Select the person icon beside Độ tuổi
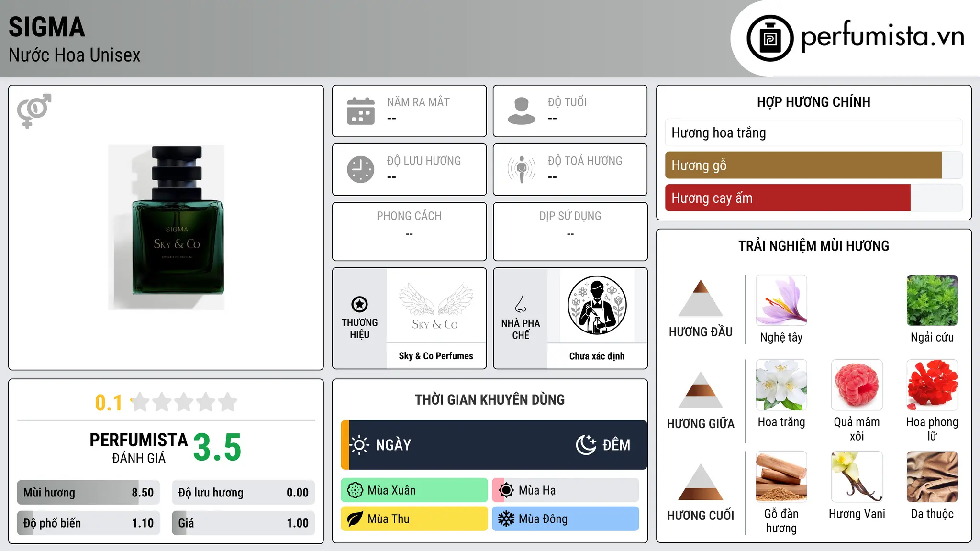This screenshot has width=980, height=551. click(x=522, y=111)
